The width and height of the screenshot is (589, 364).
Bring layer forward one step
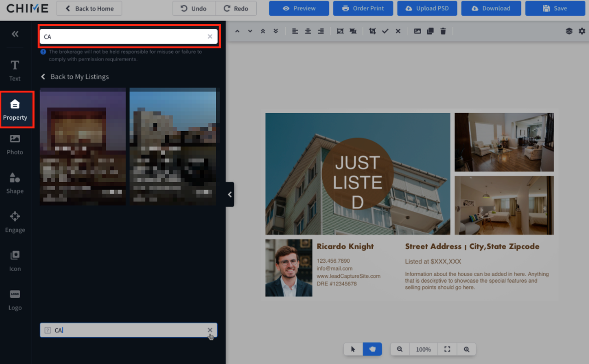tap(237, 31)
